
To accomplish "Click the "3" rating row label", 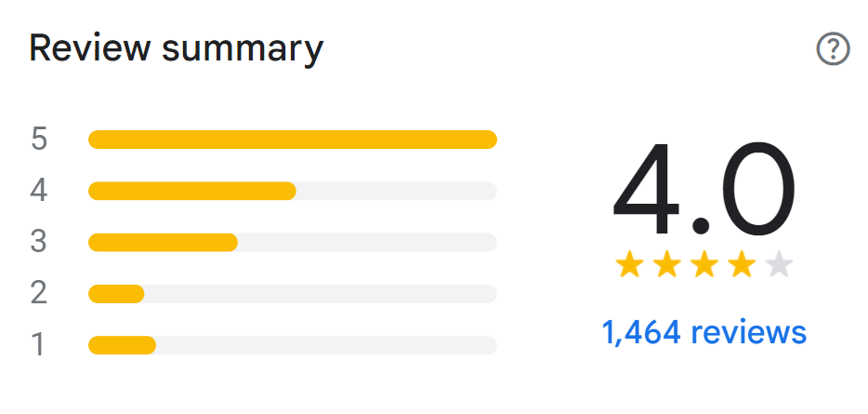I will point(39,242).
